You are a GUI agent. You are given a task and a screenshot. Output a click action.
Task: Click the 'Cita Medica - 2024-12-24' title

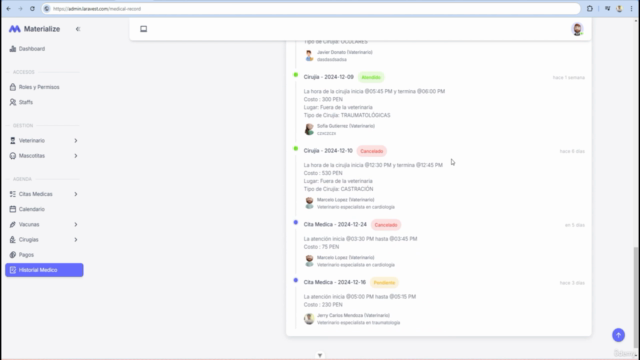click(x=335, y=224)
